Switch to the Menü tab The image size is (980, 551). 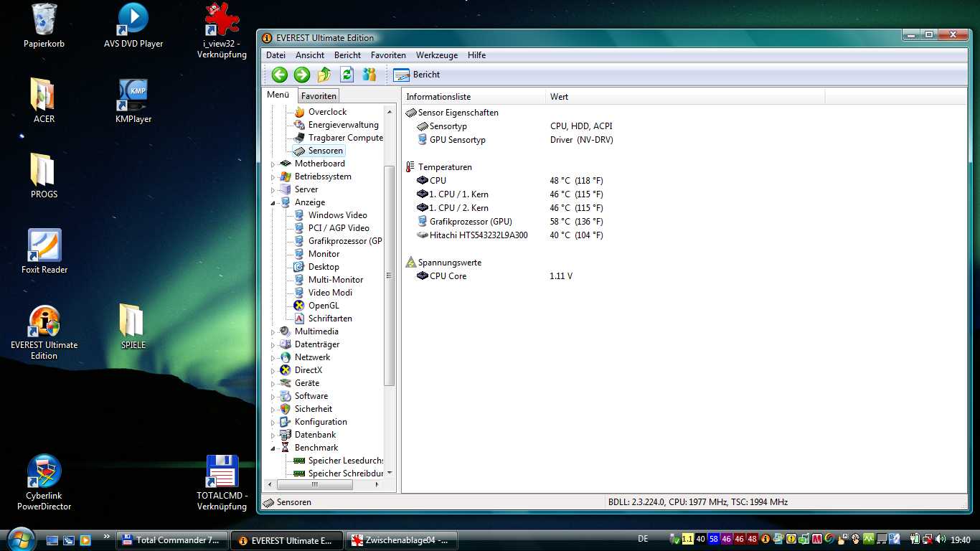[x=278, y=95]
